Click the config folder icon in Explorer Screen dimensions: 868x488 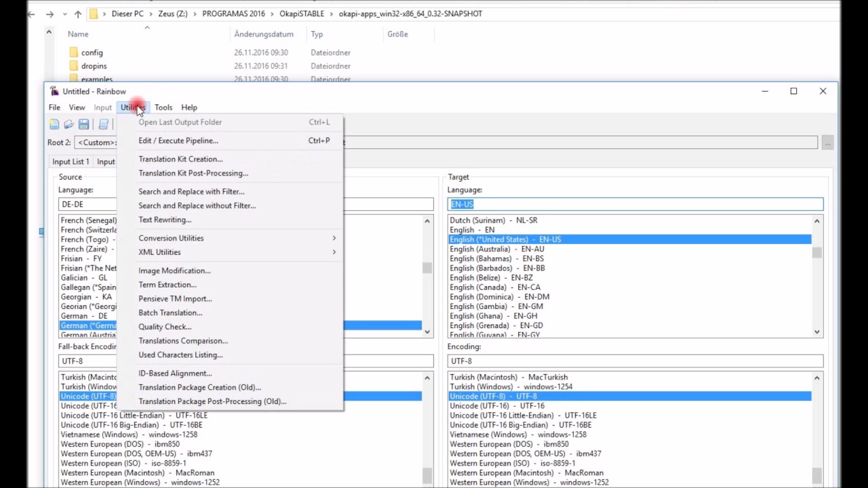click(74, 52)
